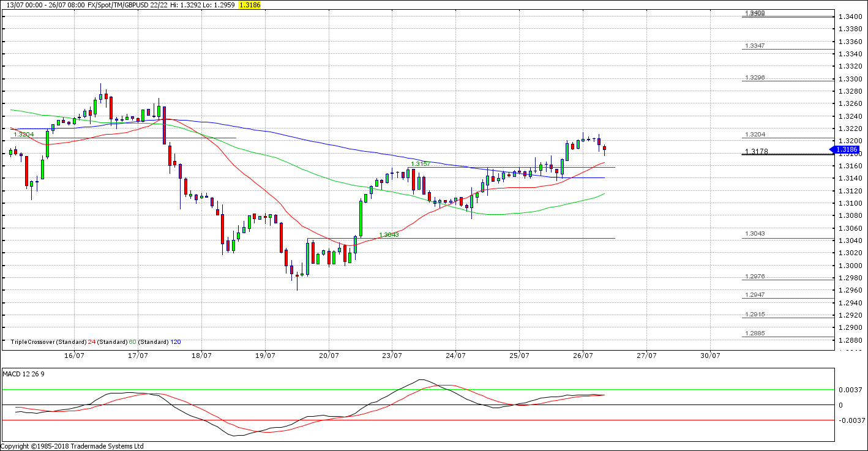This screenshot has width=868, height=451.
Task: Click the blue current price marker arrow
Action: click(848, 149)
